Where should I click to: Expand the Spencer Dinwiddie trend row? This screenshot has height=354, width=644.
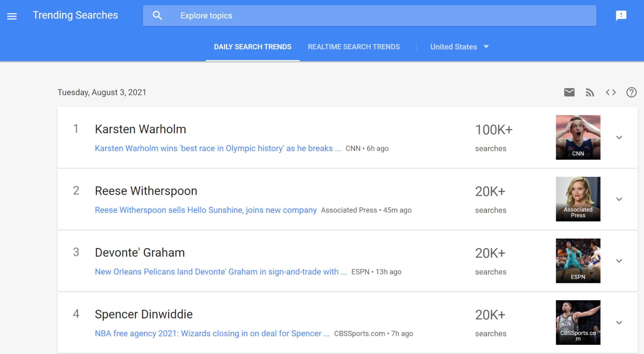pos(619,322)
